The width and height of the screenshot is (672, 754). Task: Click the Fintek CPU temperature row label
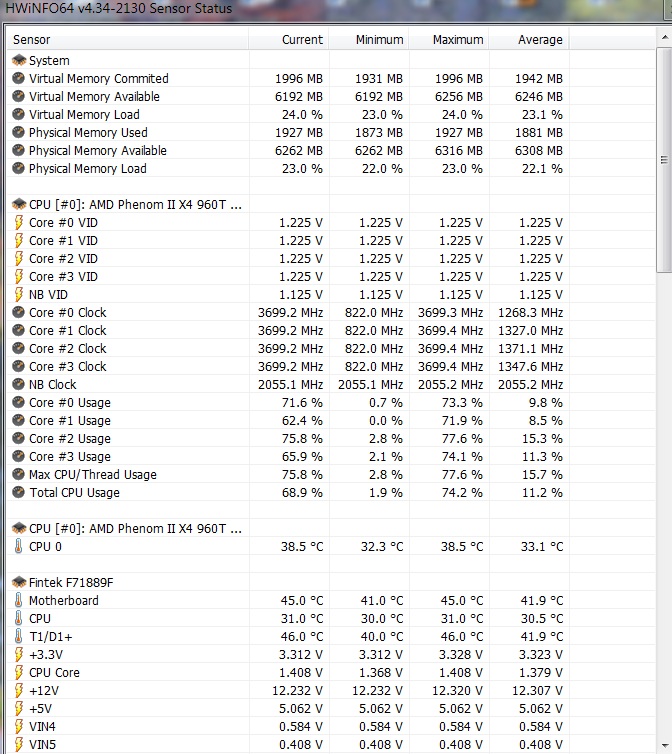pos(40,618)
